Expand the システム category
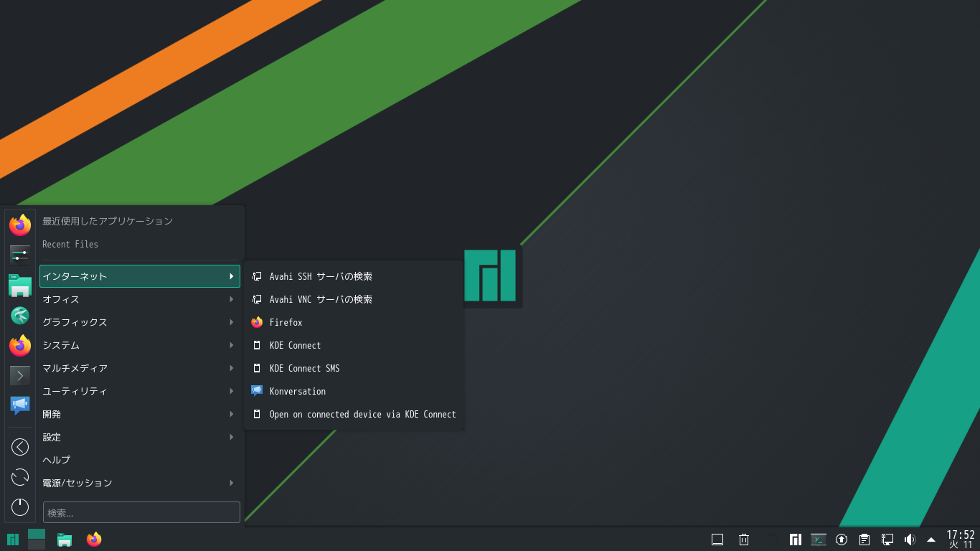The image size is (980, 551). pos(140,345)
